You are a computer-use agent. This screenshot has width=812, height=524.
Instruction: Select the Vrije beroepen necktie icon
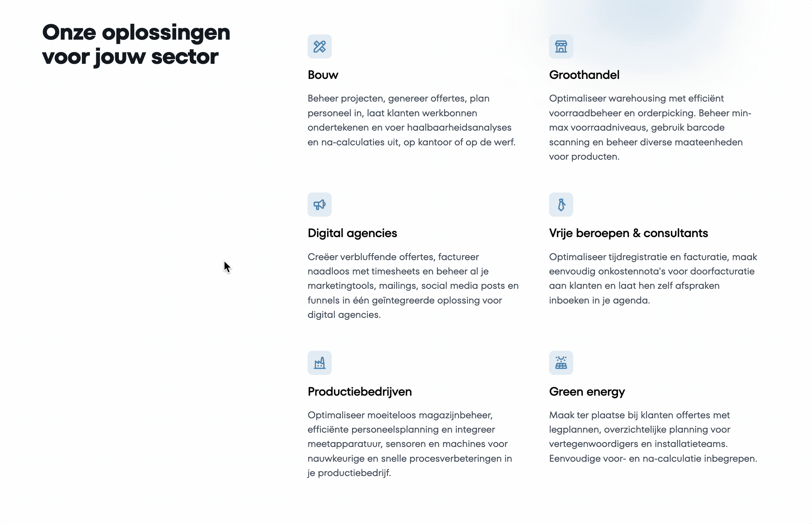(560, 205)
